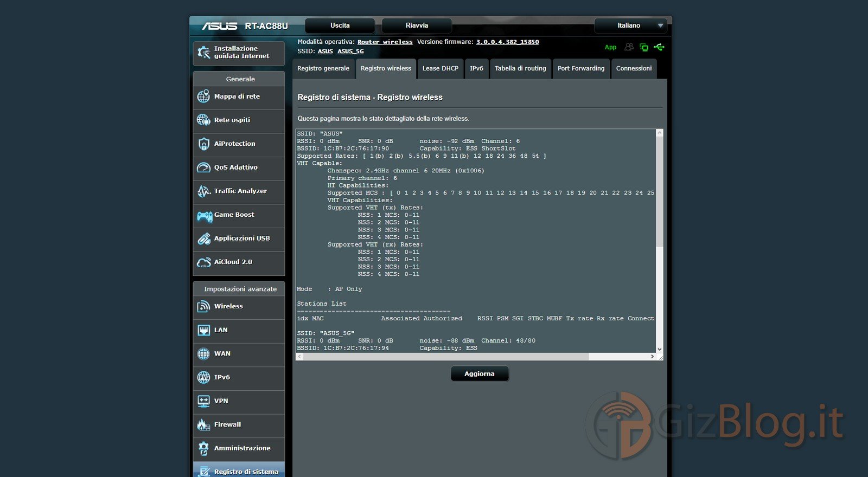Click the Applicazioni USB icon

click(x=203, y=238)
